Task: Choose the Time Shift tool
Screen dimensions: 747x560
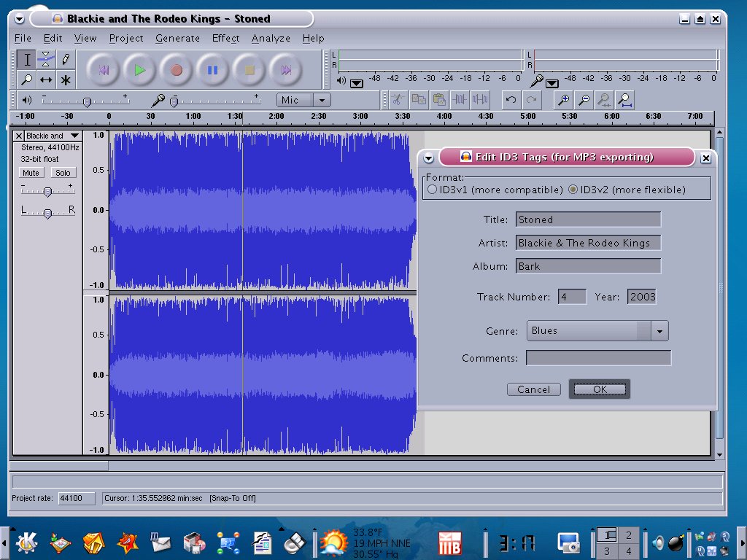Action: pos(46,79)
